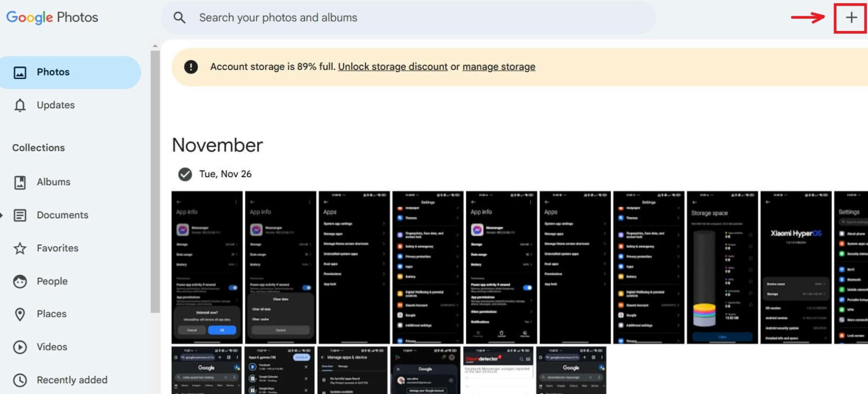Viewport: 868px width, 394px height.
Task: Click the Documents list icon
Action: click(x=20, y=215)
